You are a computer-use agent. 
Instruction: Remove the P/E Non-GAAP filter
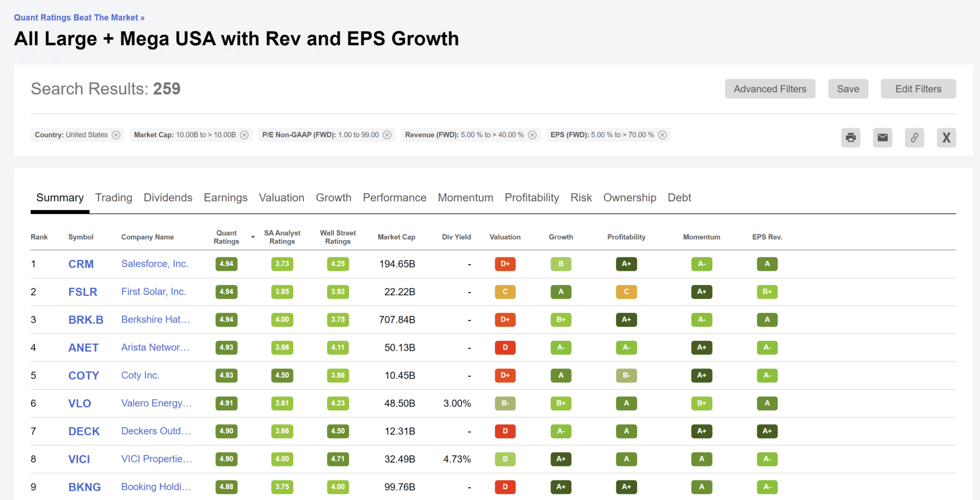pyautogui.click(x=387, y=134)
